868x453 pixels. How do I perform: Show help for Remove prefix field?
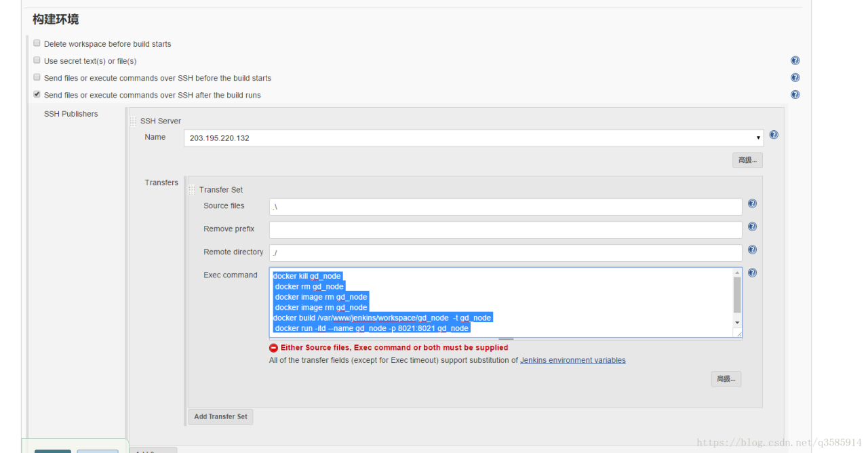click(752, 226)
